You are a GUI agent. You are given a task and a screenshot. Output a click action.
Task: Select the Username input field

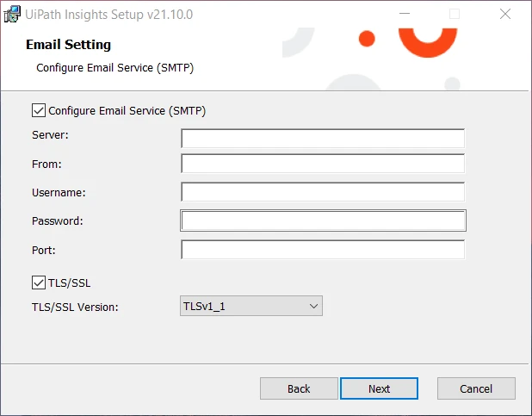coord(323,192)
